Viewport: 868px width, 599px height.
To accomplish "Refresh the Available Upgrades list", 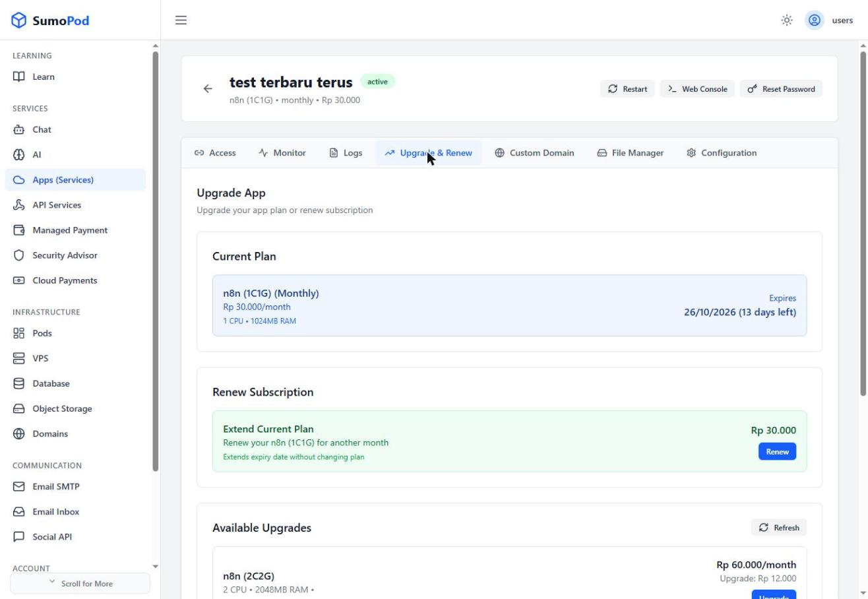I will (779, 528).
